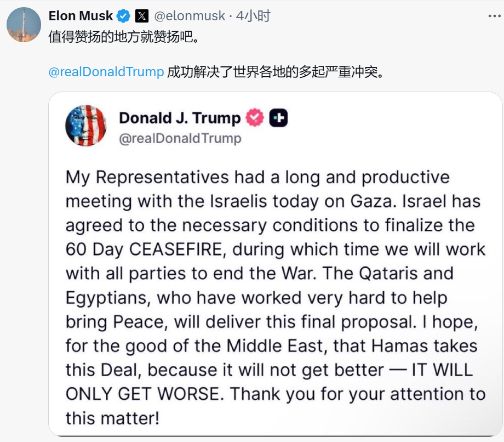Click the black plus badge icon
Screen dimensions: 504x442
click(278, 118)
